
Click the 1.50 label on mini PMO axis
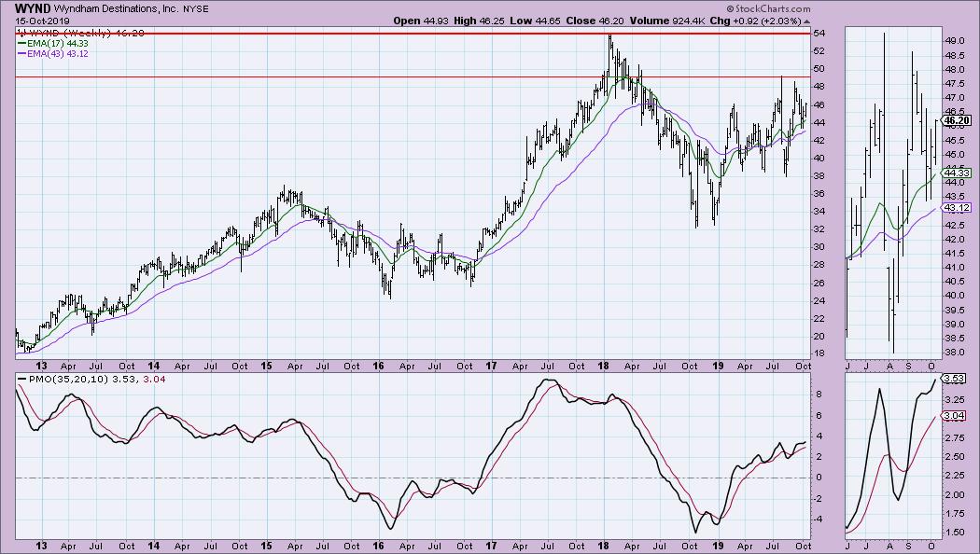pos(953,533)
